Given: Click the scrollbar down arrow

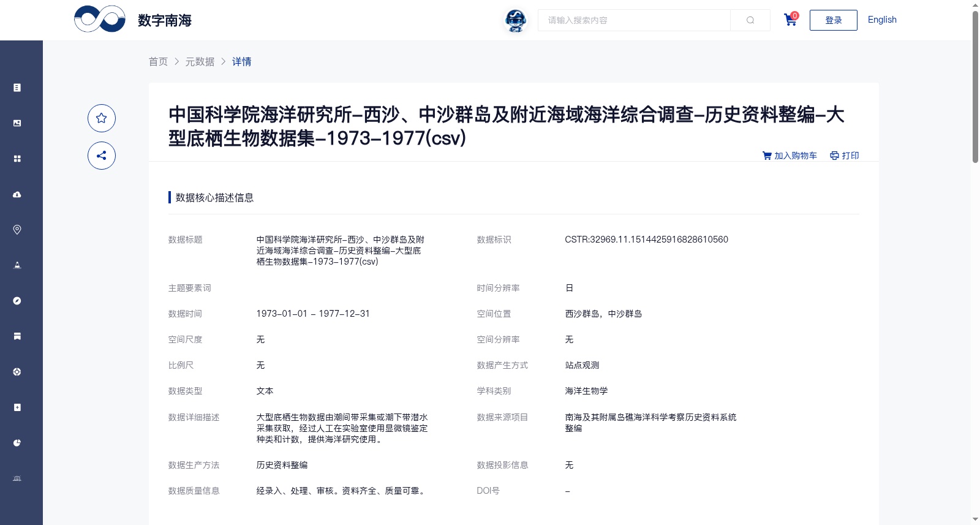Looking at the screenshot, I should click(x=975, y=519).
